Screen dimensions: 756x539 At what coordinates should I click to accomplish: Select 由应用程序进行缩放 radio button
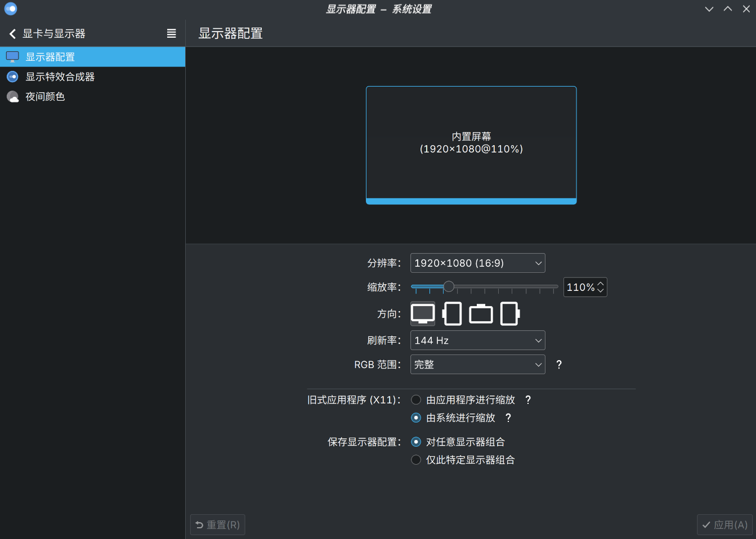coord(416,400)
